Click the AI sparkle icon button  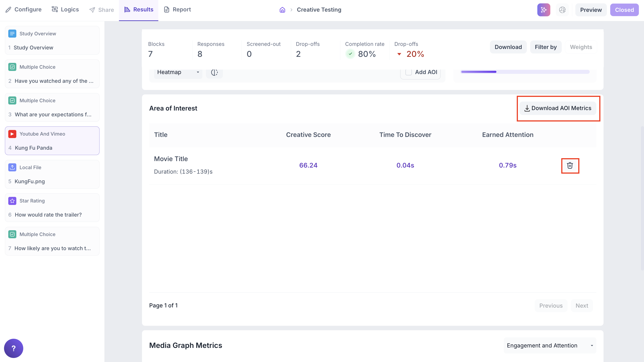point(544,10)
